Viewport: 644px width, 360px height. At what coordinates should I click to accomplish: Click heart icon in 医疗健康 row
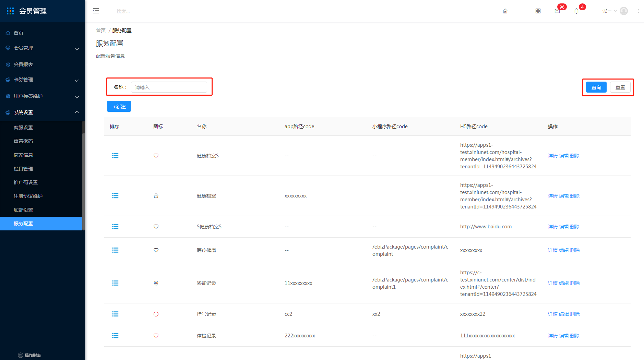pos(156,250)
